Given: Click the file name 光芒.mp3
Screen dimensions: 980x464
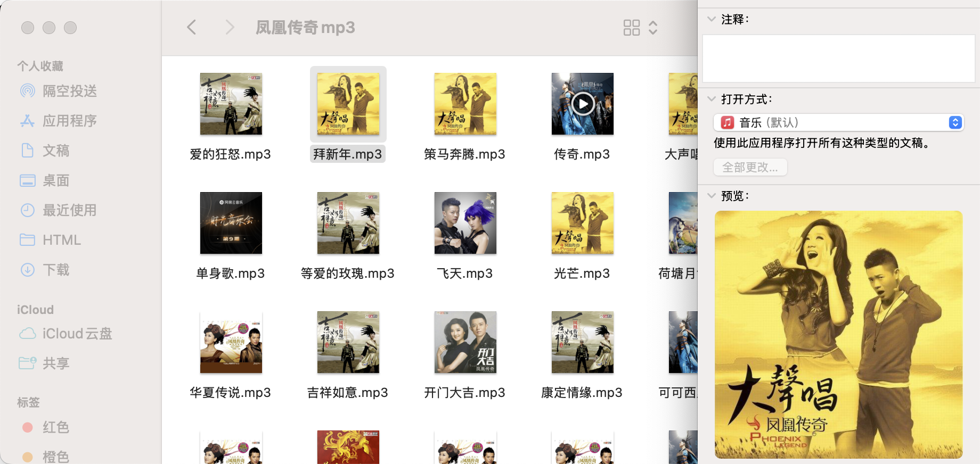Looking at the screenshot, I should point(582,274).
